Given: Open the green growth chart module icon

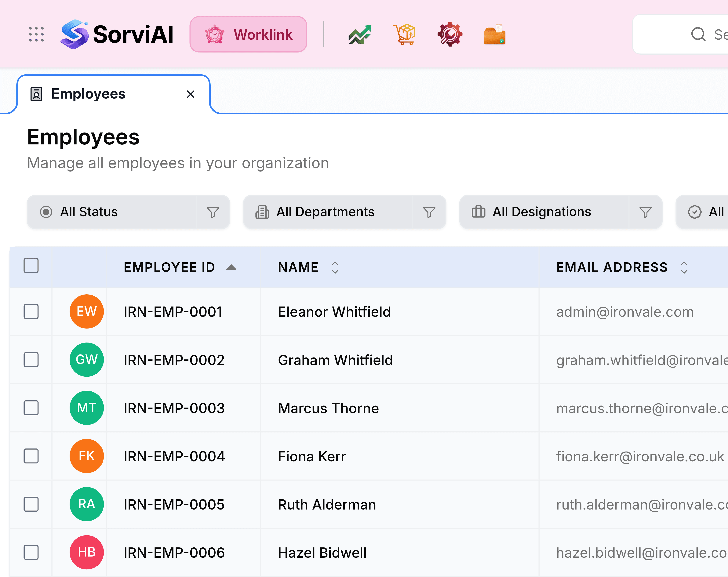Looking at the screenshot, I should coord(360,34).
